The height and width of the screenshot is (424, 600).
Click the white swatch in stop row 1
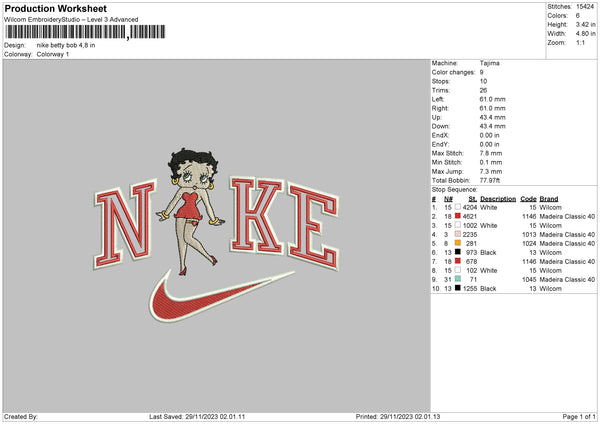pyautogui.click(x=458, y=207)
